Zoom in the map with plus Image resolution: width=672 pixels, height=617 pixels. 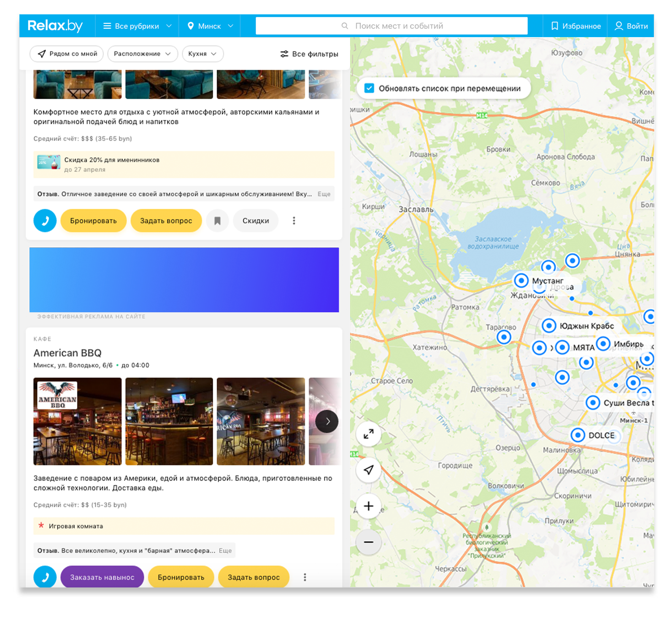369,506
